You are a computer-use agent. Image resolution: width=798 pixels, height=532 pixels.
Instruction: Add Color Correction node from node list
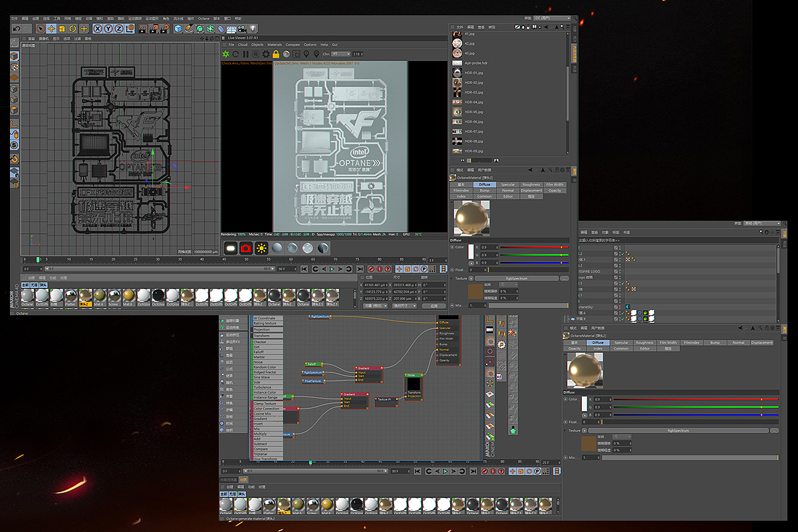pyautogui.click(x=267, y=409)
